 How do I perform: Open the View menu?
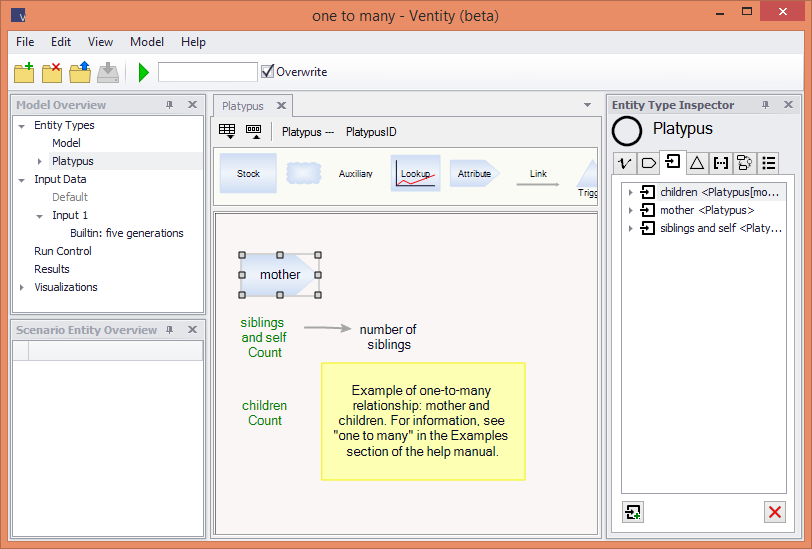tap(100, 42)
